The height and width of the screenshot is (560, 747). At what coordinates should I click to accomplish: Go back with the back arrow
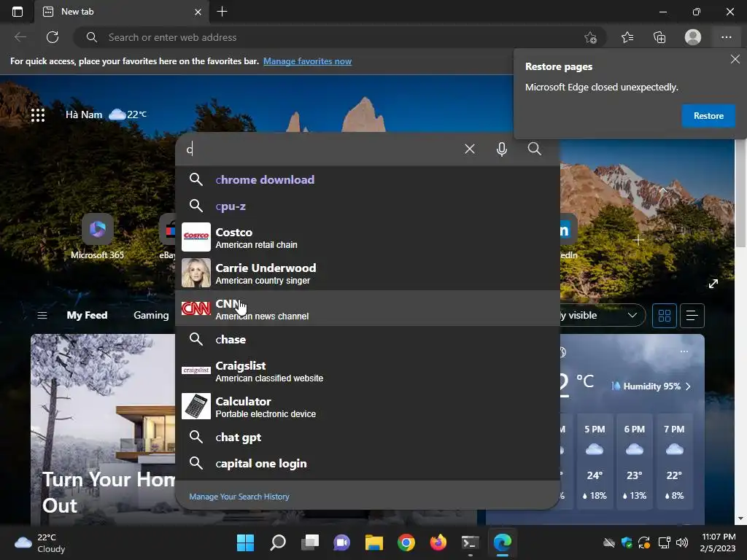[20, 37]
